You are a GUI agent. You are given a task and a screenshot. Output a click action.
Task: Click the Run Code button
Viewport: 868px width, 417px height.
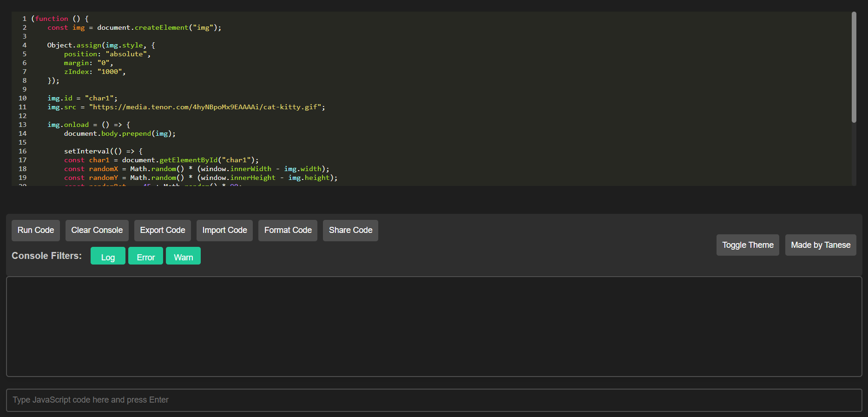click(36, 231)
